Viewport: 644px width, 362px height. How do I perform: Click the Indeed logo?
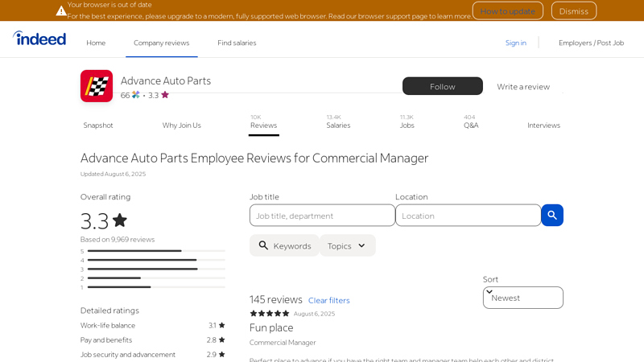click(x=39, y=39)
